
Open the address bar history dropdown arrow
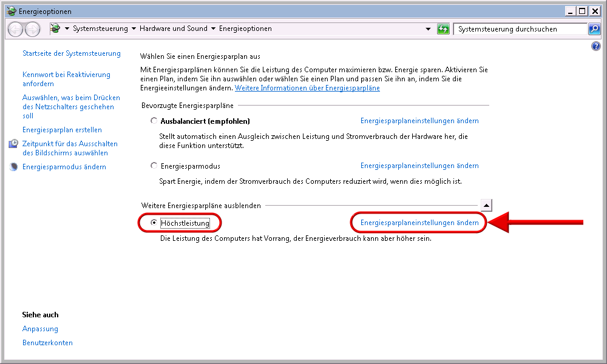pos(428,29)
